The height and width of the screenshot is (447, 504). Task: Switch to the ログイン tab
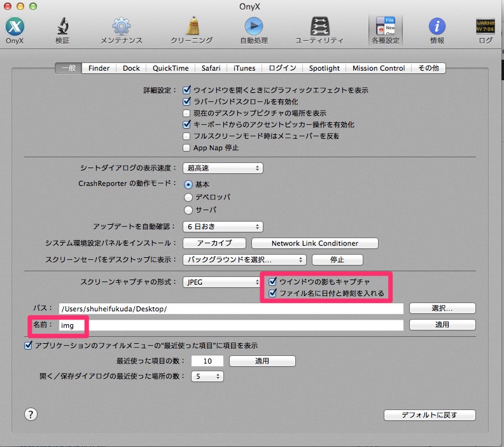[282, 68]
